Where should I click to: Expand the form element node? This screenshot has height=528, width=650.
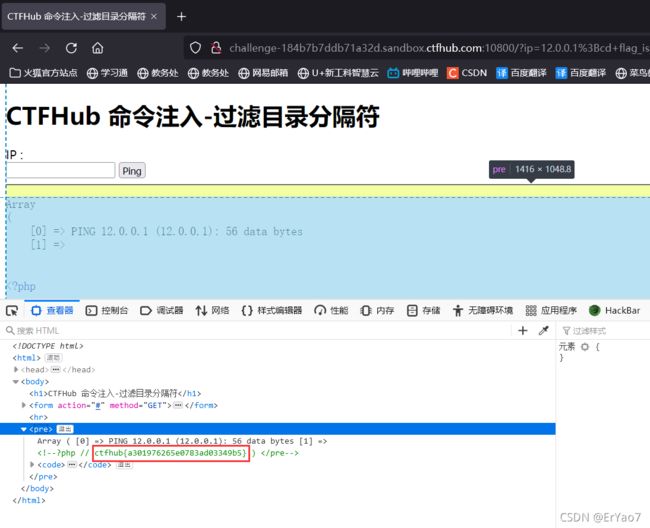click(24, 405)
